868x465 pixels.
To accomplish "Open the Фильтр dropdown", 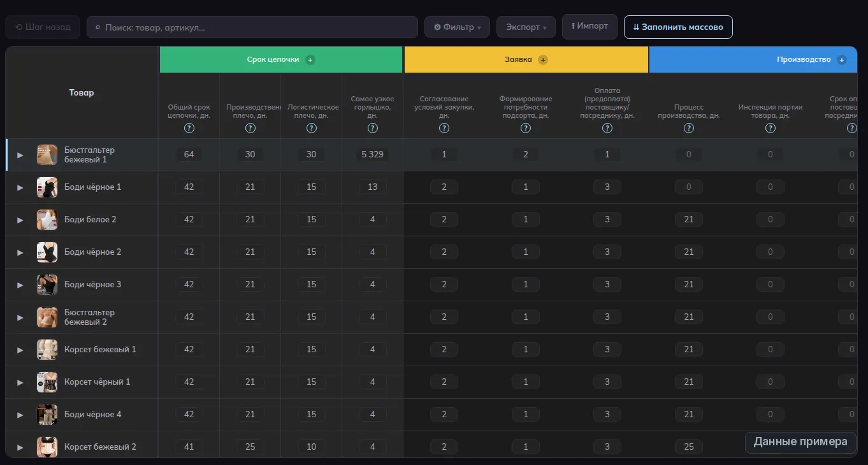I will (457, 27).
